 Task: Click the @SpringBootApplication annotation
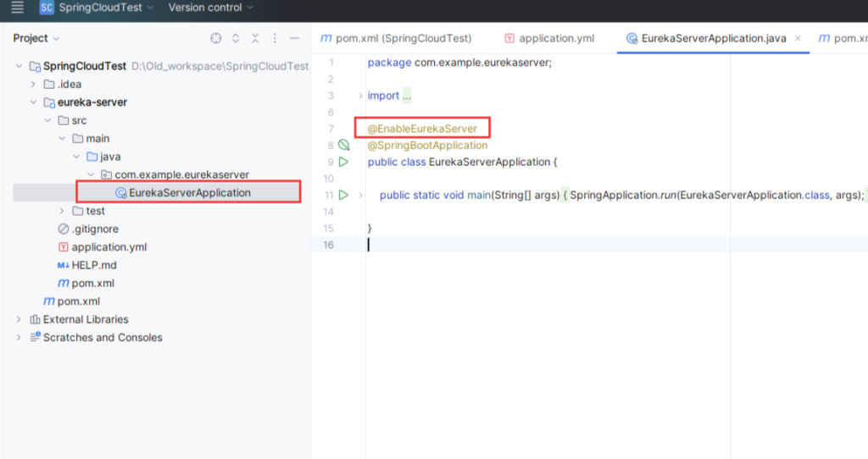[427, 146]
